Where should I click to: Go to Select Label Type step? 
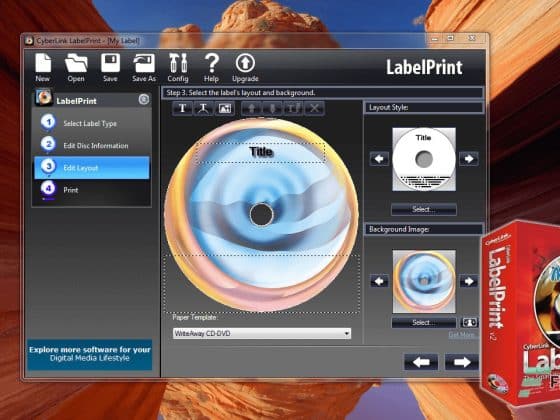pyautogui.click(x=91, y=123)
